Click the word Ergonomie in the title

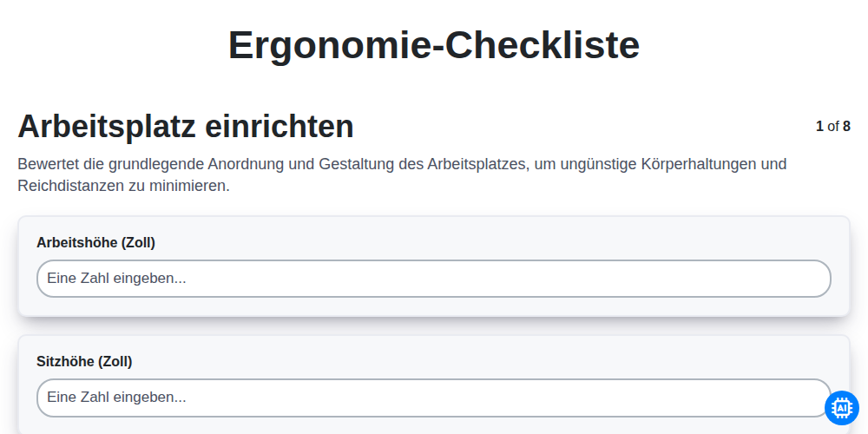328,45
